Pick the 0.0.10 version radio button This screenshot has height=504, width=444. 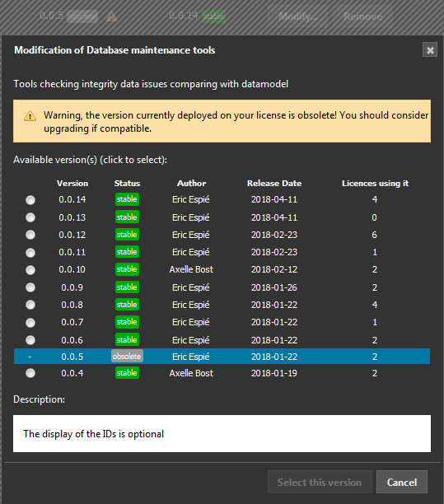(x=30, y=269)
